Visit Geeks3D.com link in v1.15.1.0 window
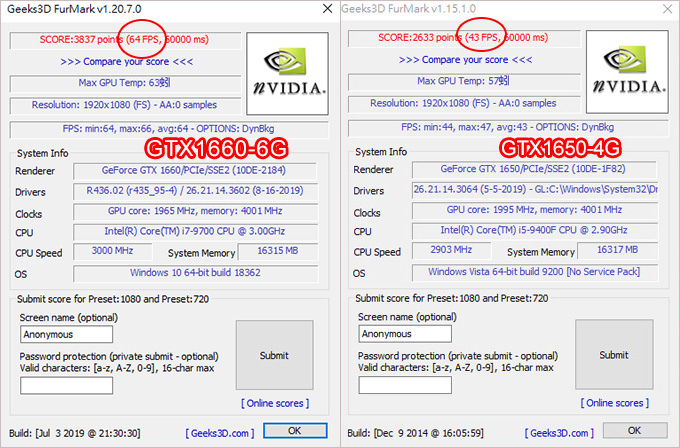Screen dimensions: 680x448 coord(559,433)
